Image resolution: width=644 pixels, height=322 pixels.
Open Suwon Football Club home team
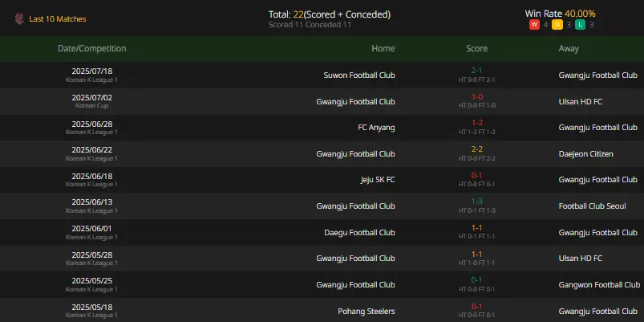tap(359, 75)
